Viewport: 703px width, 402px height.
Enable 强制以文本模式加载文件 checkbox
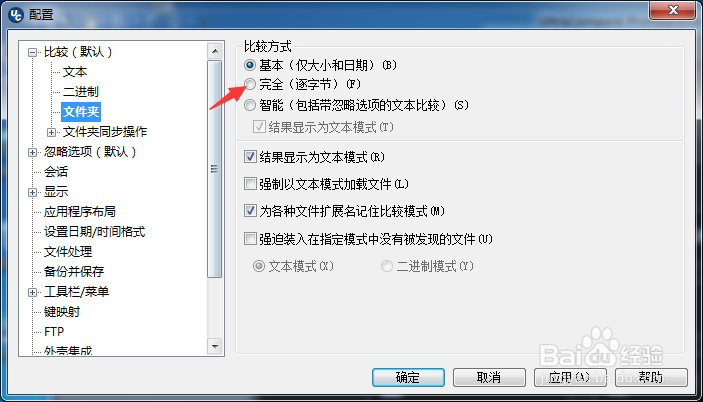tap(250, 184)
